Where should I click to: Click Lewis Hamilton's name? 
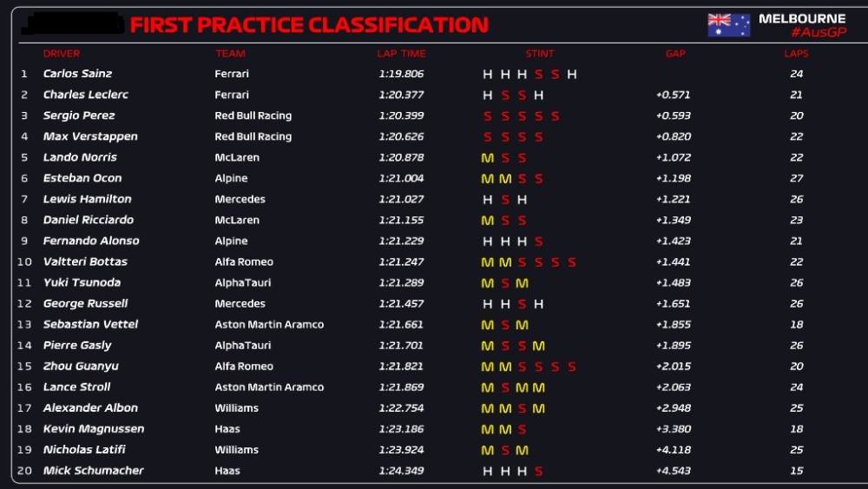(88, 199)
